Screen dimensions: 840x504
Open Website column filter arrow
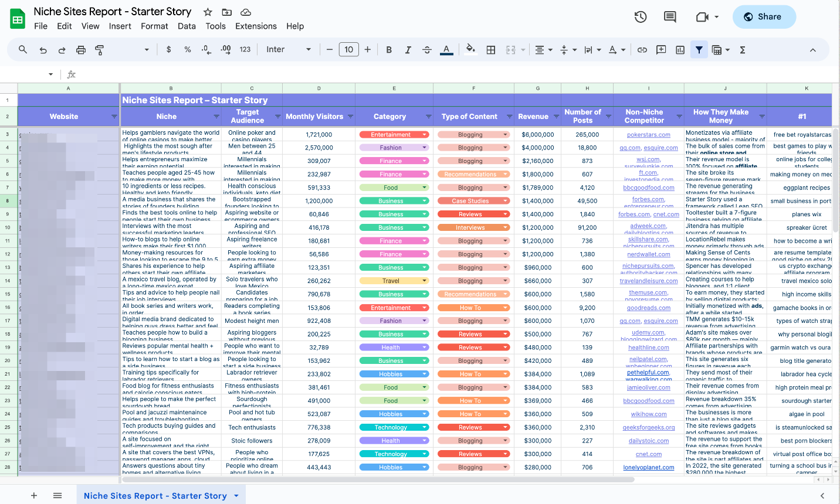(x=114, y=117)
